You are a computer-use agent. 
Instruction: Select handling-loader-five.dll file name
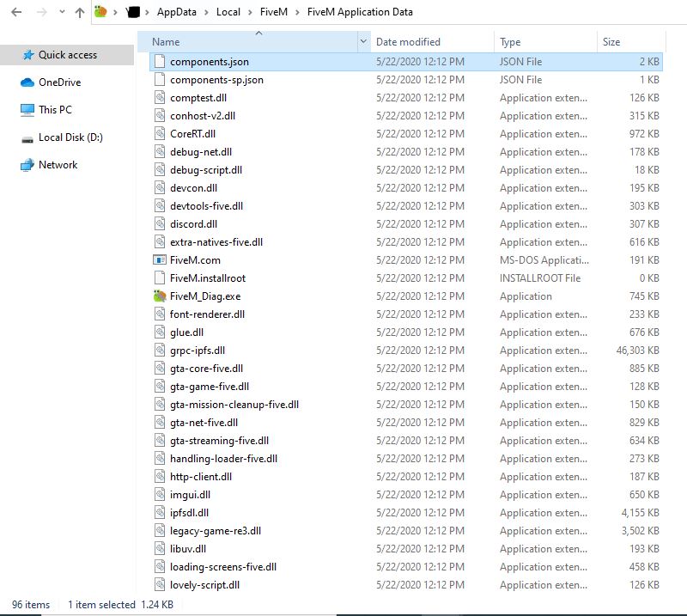(224, 459)
